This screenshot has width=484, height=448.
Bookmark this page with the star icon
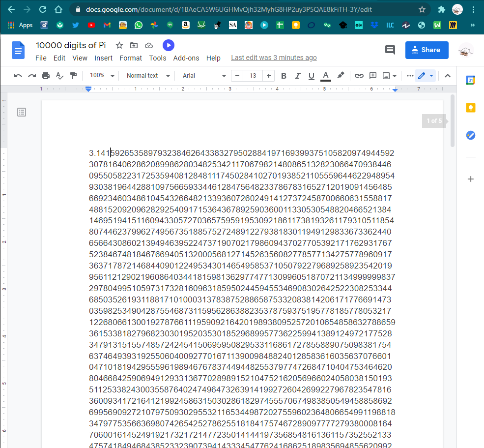coord(422,9)
